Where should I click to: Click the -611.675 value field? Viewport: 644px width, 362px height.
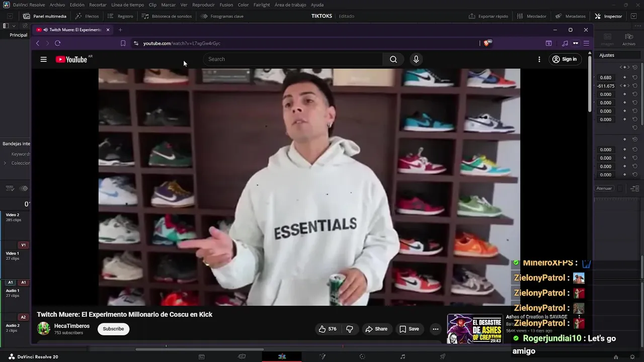(606, 86)
